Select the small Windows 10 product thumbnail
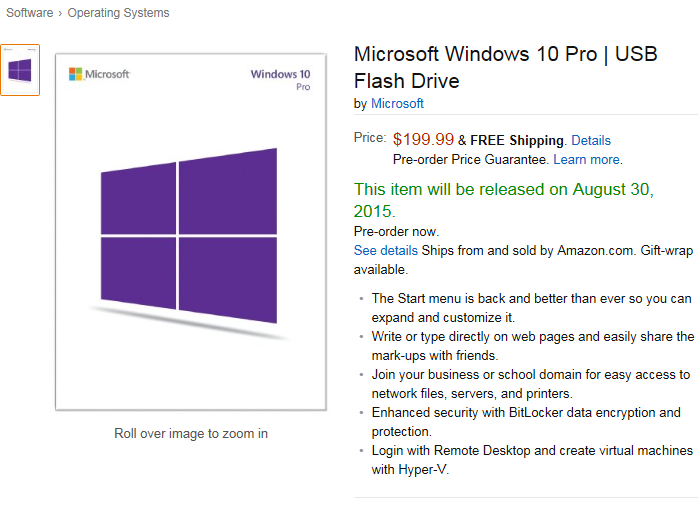This screenshot has height=510, width=700. pyautogui.click(x=20, y=70)
